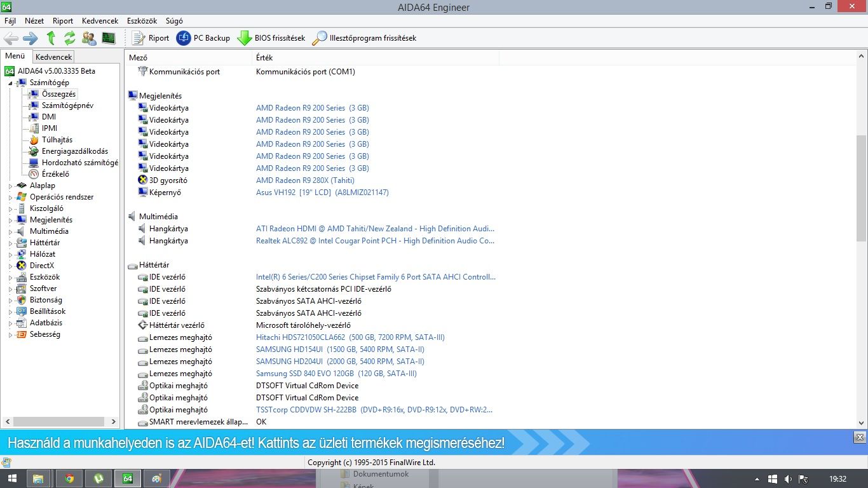Open the Kedvencek menu
This screenshot has width=868, height=488.
tap(100, 21)
